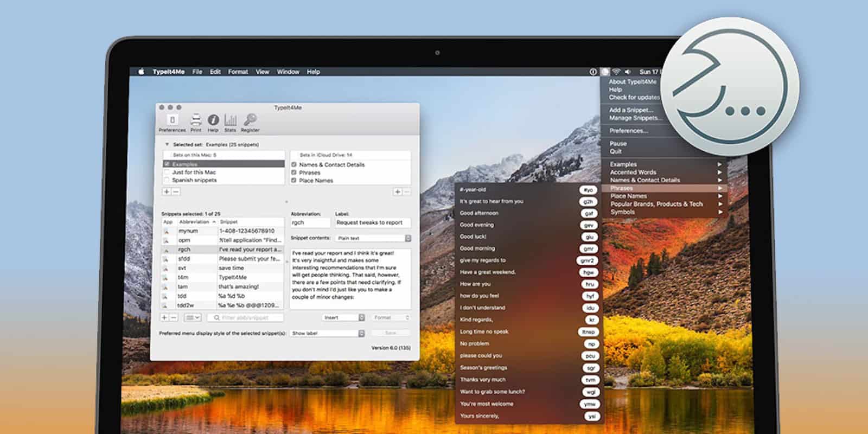Select the 'svt' save time snippet row
Image resolution: width=868 pixels, height=434 pixels.
pyautogui.click(x=222, y=269)
